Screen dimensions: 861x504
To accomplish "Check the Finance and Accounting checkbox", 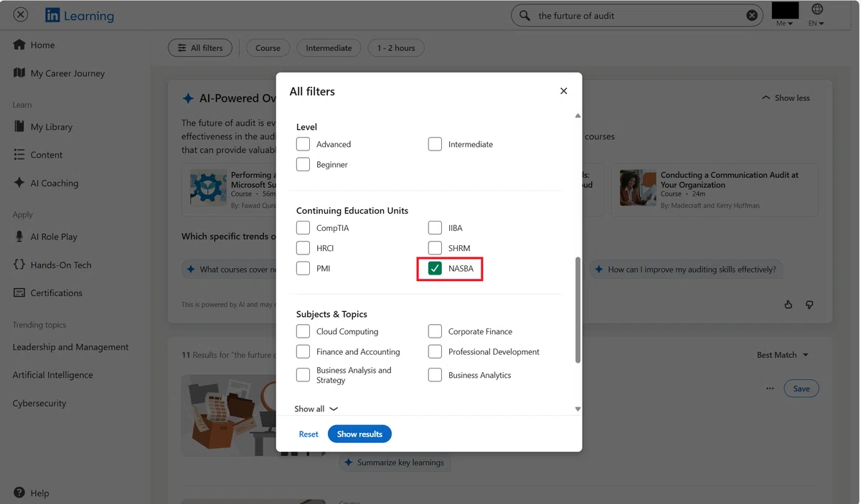I will tap(303, 351).
